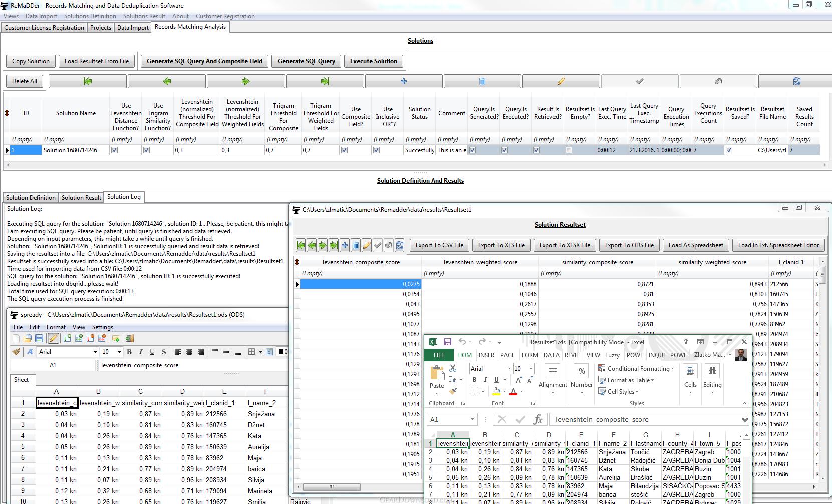Click the Cut scissors icon in Excel ribbon
The image size is (832, 504).
(x=453, y=368)
